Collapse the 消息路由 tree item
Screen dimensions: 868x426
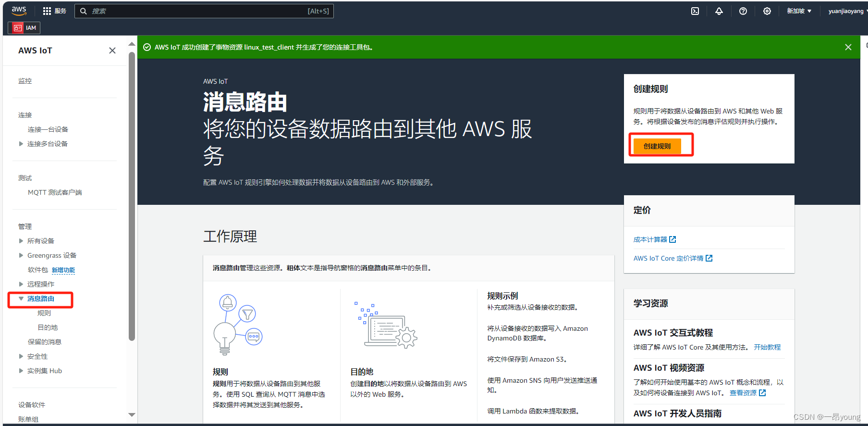[21, 299]
